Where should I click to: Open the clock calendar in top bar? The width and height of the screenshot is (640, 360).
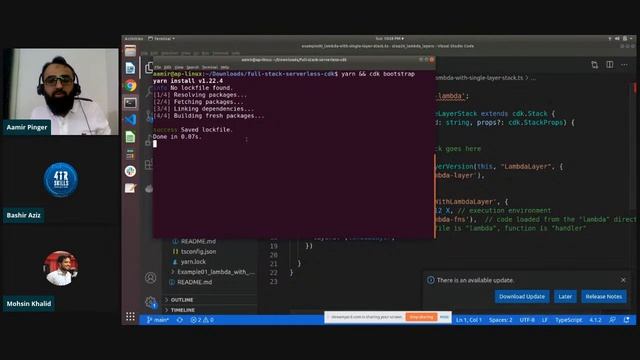pos(389,38)
